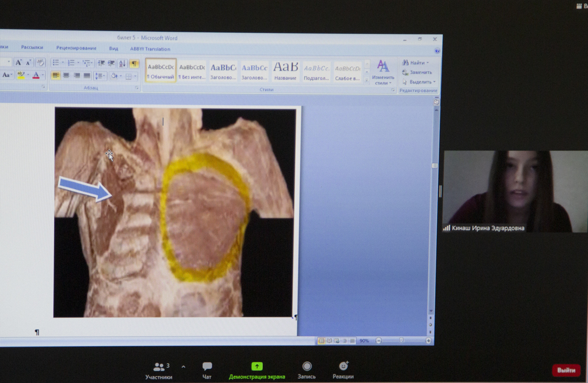
Task: Click the zoom slider in Word's status bar
Action: coord(402,341)
